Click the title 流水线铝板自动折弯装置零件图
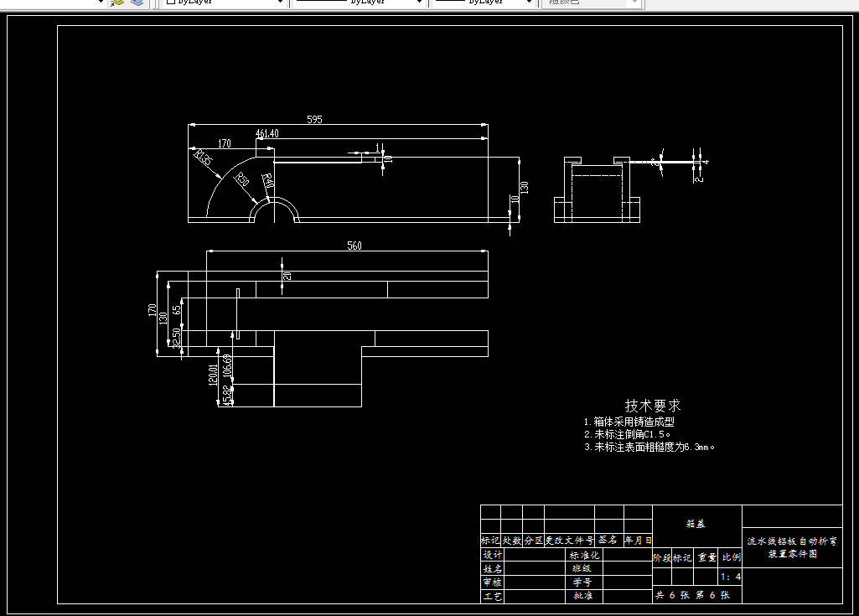859x616 pixels. (x=792, y=547)
